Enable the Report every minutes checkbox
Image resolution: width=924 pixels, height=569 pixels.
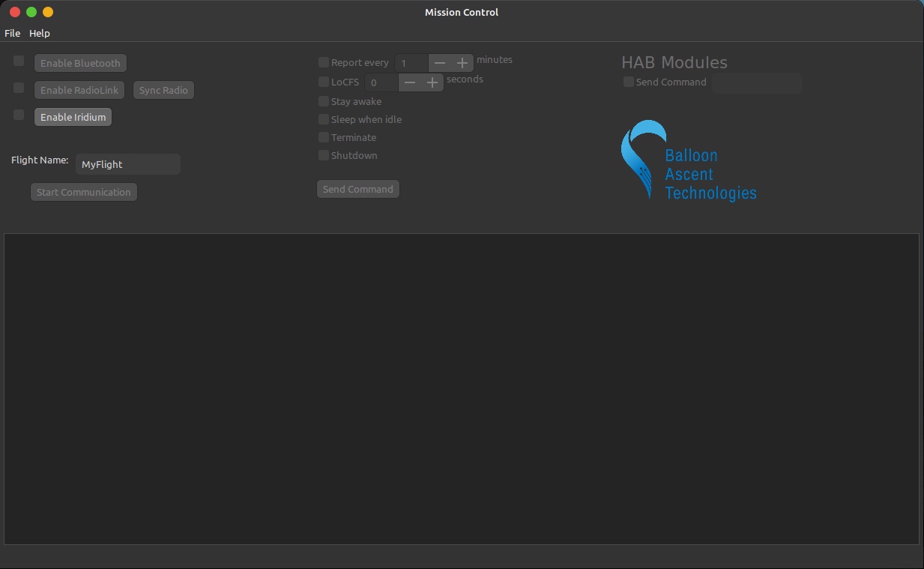[324, 62]
